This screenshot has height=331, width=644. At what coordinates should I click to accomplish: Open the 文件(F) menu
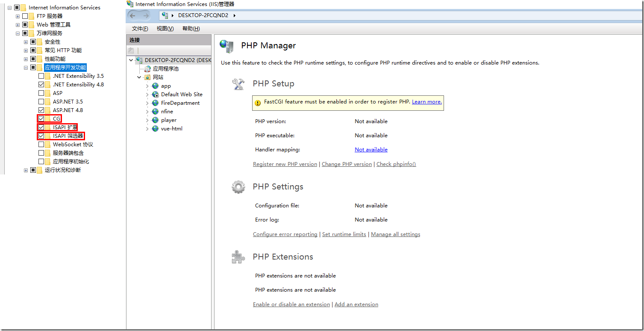tap(139, 28)
